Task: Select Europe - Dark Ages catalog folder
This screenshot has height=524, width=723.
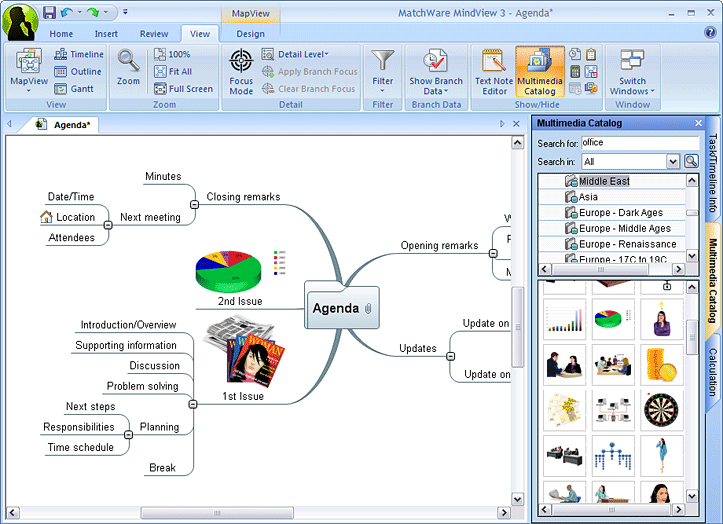Action: (614, 213)
